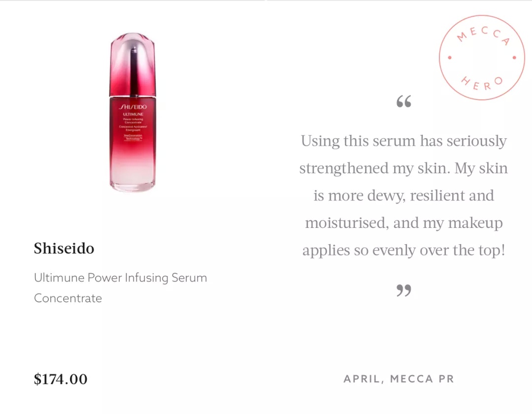Click the $174.00 price
Image resolution: width=532 pixels, height=414 pixels.
(61, 379)
